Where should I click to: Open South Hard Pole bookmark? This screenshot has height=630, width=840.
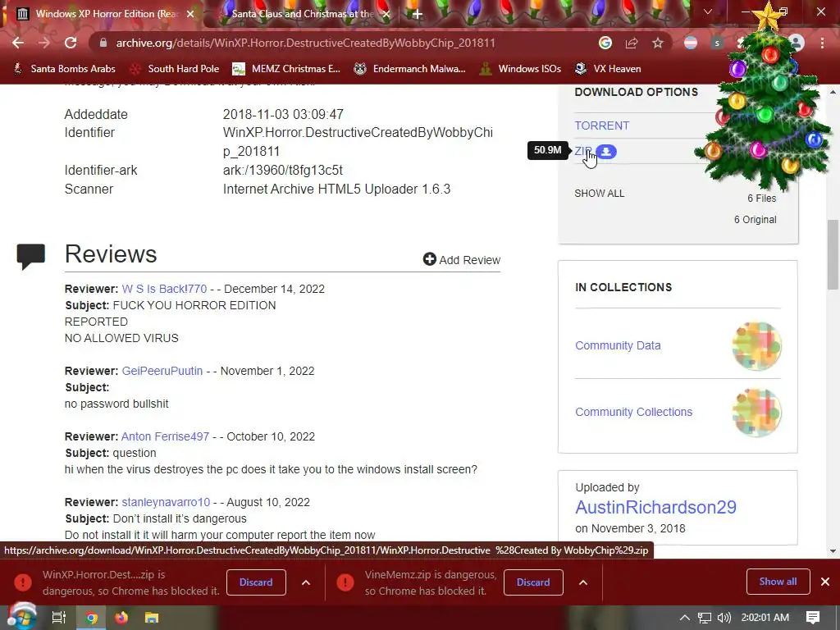coord(176,69)
